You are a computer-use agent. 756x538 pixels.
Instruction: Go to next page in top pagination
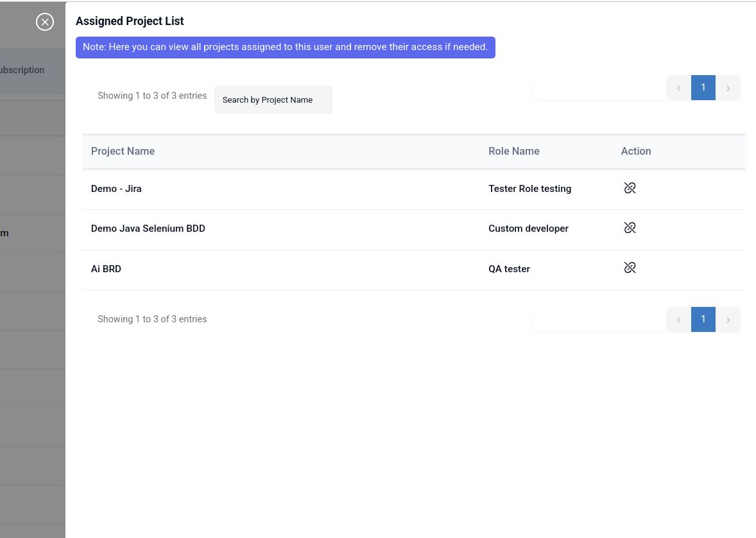pyautogui.click(x=728, y=88)
